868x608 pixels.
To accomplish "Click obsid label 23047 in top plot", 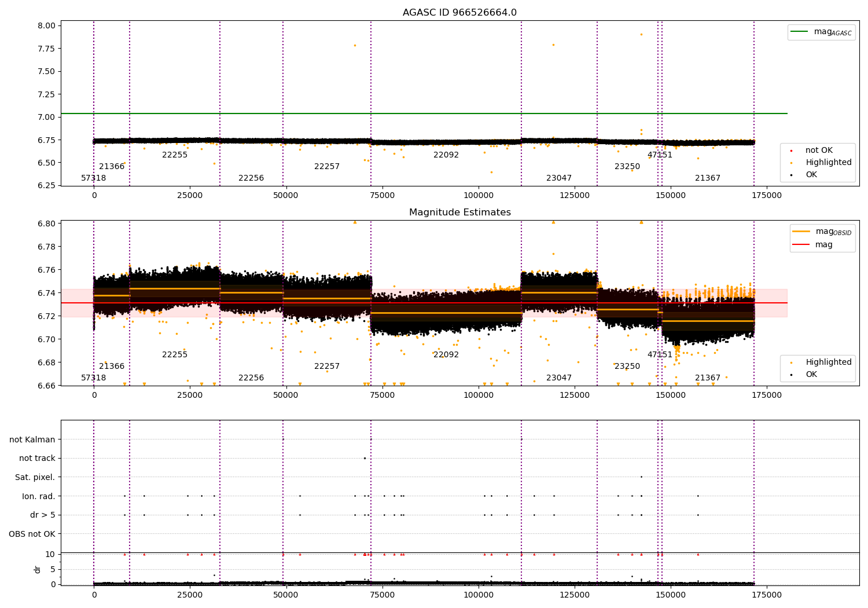I will pyautogui.click(x=559, y=178).
